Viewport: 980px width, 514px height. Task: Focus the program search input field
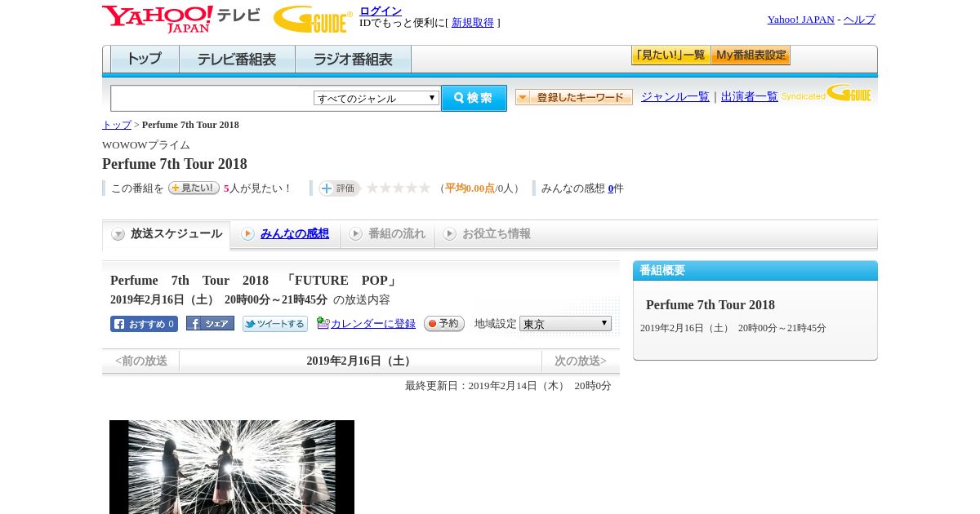point(212,98)
